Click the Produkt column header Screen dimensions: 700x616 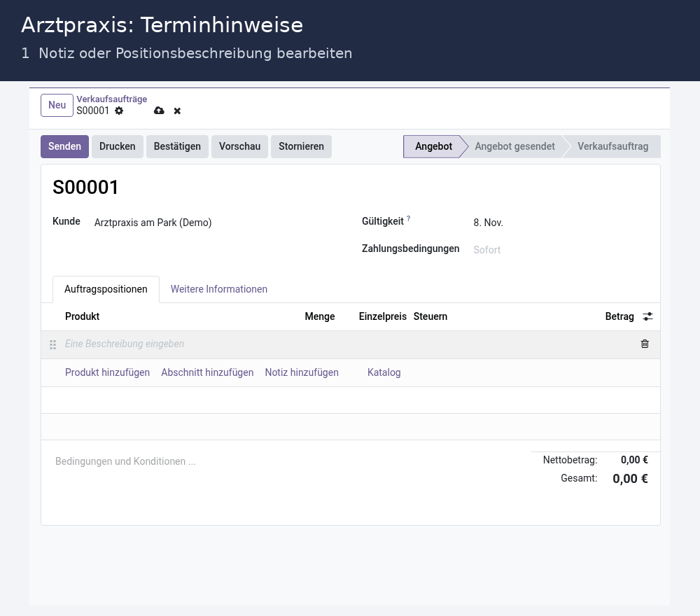coord(82,316)
